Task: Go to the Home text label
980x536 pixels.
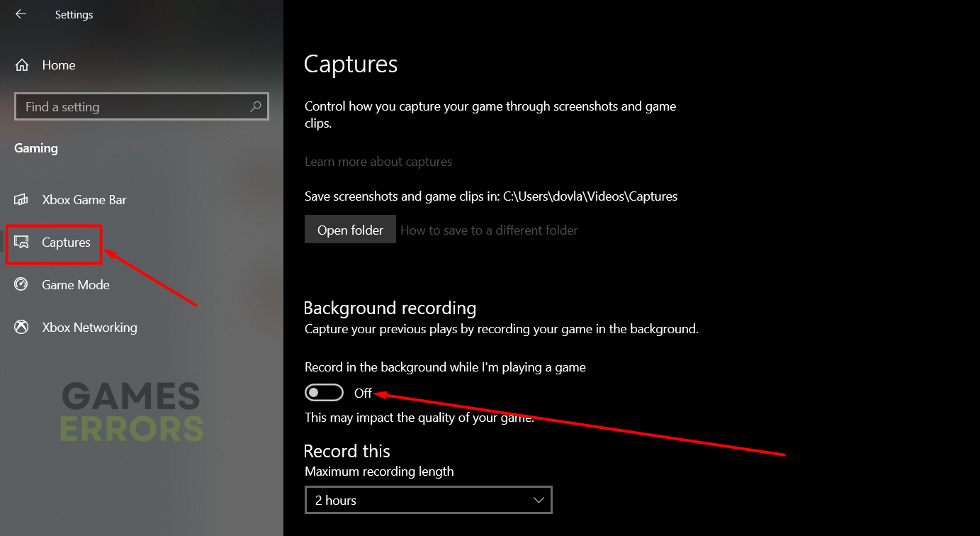Action: pyautogui.click(x=59, y=65)
